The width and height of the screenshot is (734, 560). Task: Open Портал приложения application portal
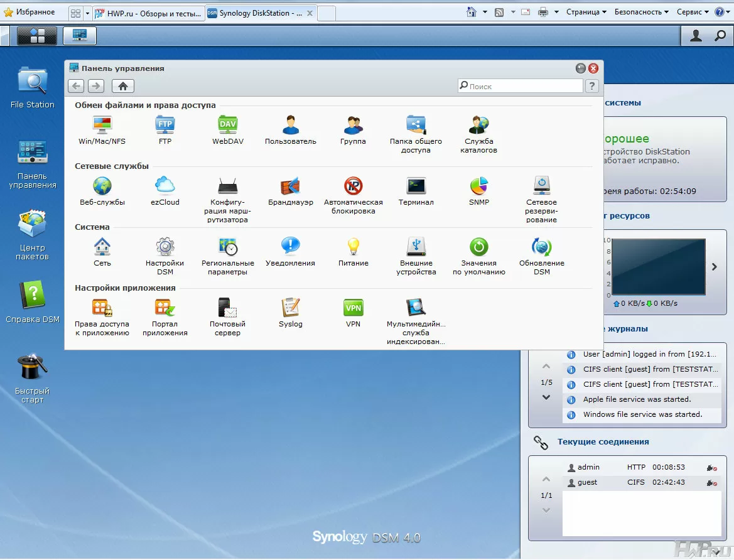(165, 317)
